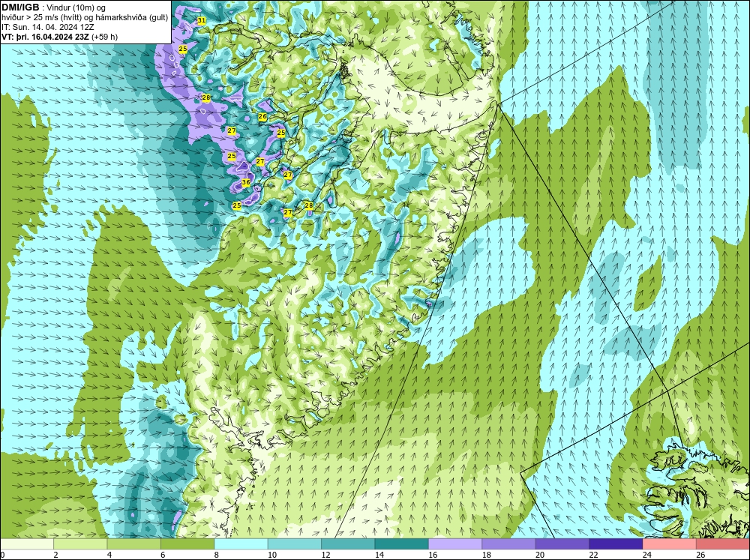Click the 16–18 m/s light lavender legend swatch
Screen dimensions: 750x560
tap(455, 544)
